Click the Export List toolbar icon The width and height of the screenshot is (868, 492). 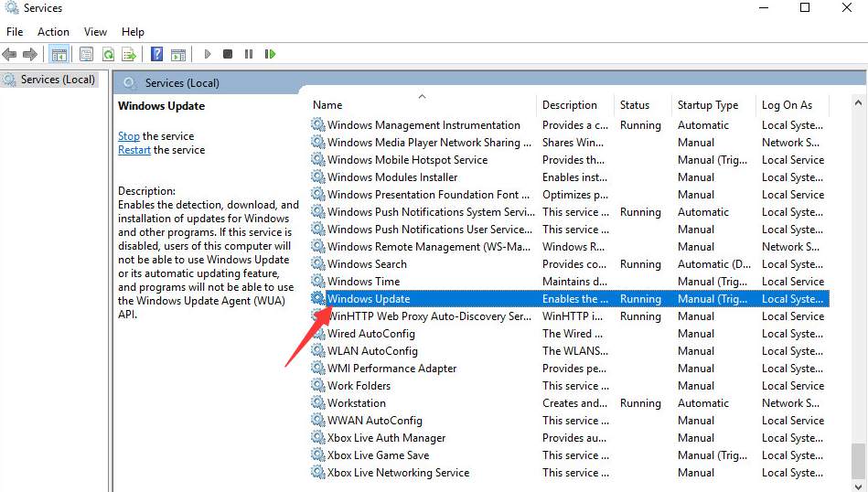[x=129, y=54]
